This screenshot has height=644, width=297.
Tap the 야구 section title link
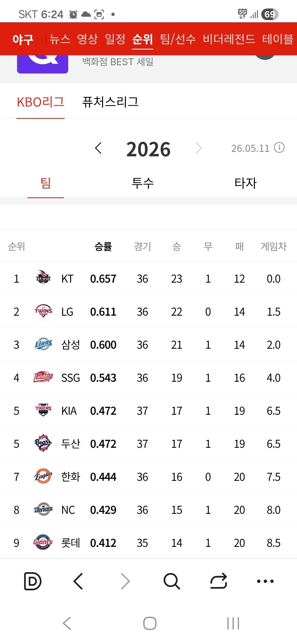point(23,39)
